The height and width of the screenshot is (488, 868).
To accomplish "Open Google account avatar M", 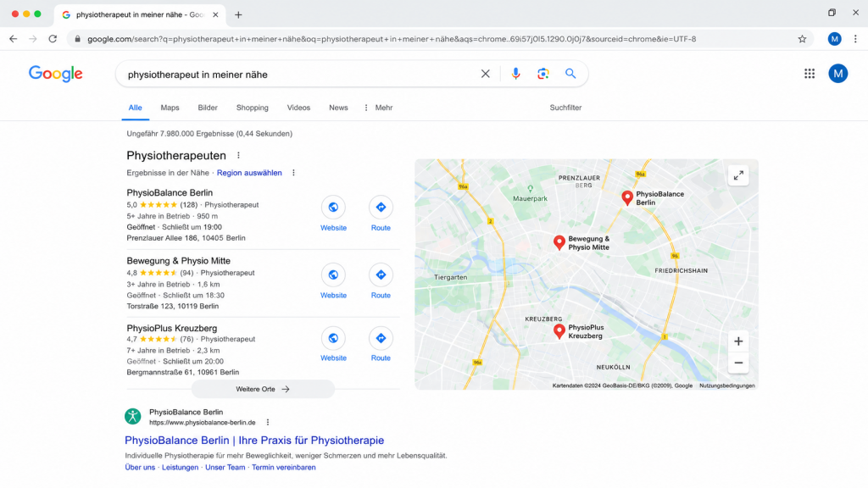I will (838, 74).
